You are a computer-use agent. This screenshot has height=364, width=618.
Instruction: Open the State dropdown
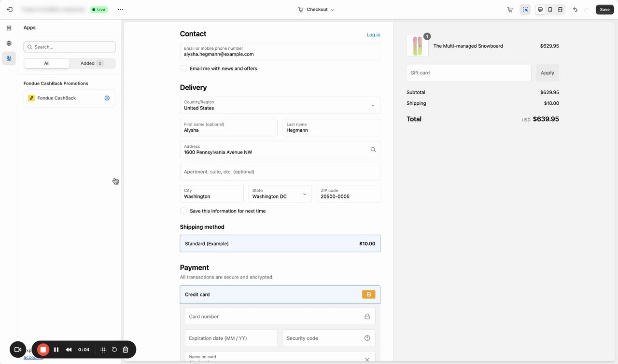(280, 194)
